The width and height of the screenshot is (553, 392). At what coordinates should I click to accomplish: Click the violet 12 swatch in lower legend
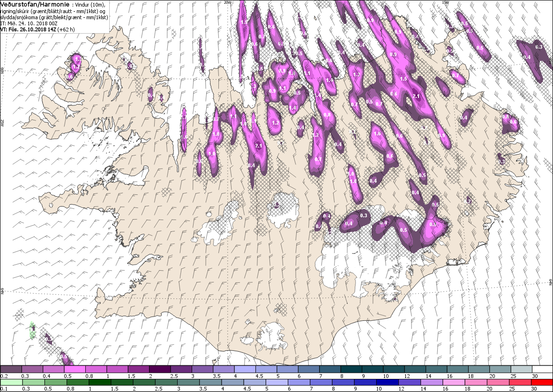410,383
